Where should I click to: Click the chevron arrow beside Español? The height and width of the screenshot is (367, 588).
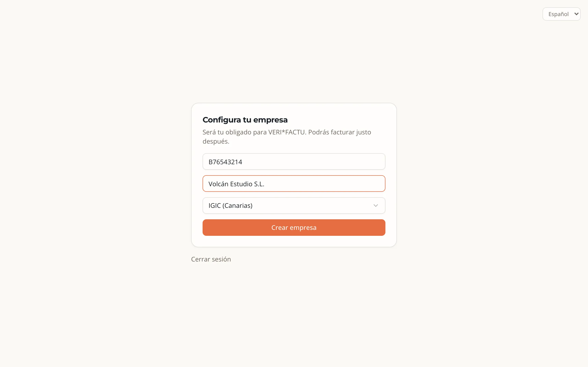576,14
